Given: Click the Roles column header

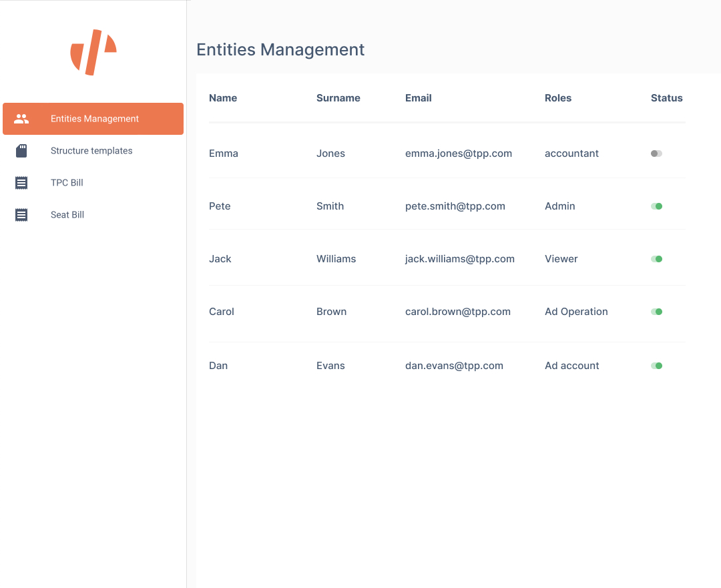Looking at the screenshot, I should [x=558, y=98].
